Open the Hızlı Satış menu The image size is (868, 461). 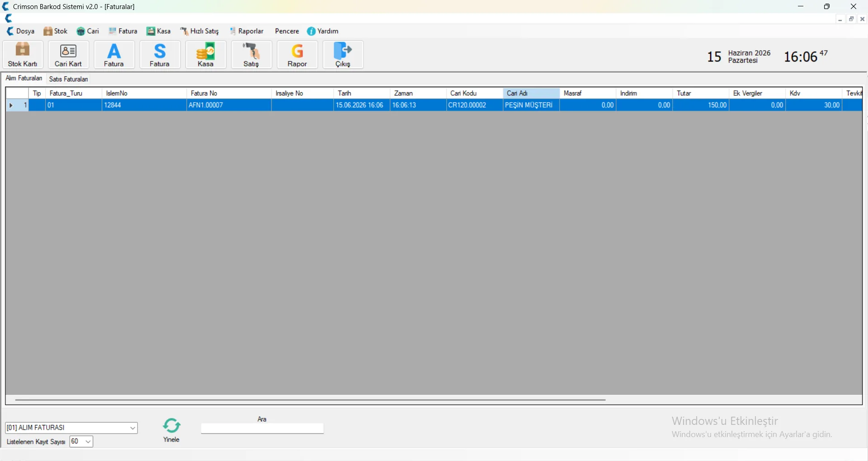(x=199, y=31)
